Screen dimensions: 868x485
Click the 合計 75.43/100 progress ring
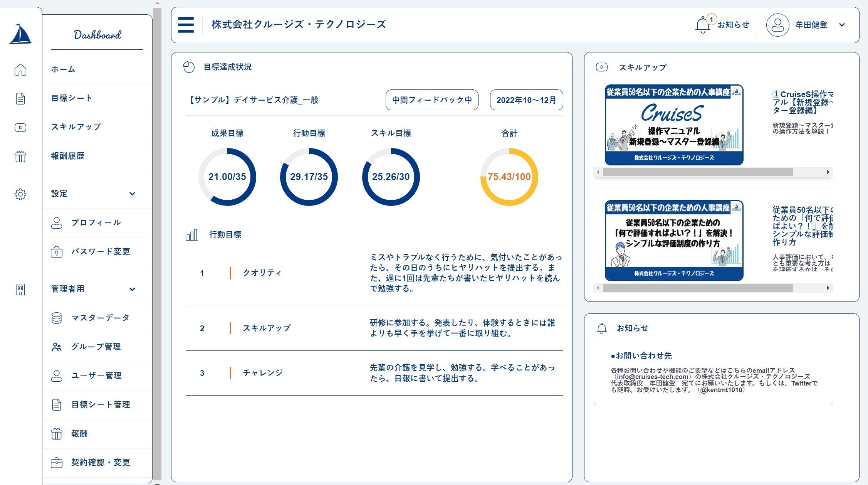509,177
